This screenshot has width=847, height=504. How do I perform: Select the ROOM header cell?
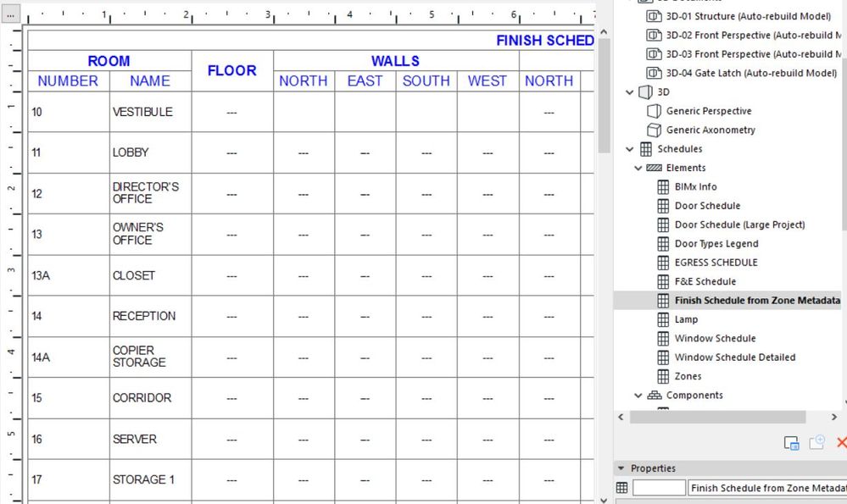pos(109,61)
